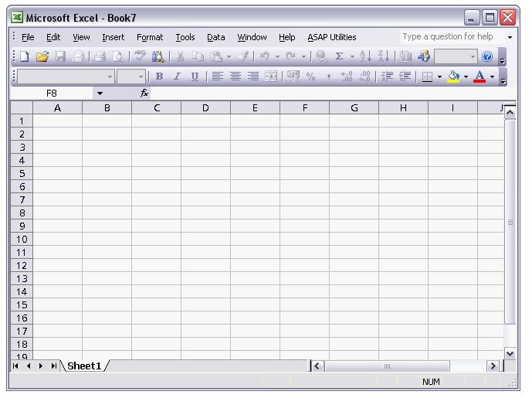The image size is (532, 398).
Task: Click the Save floppy disk icon
Action: 60,56
